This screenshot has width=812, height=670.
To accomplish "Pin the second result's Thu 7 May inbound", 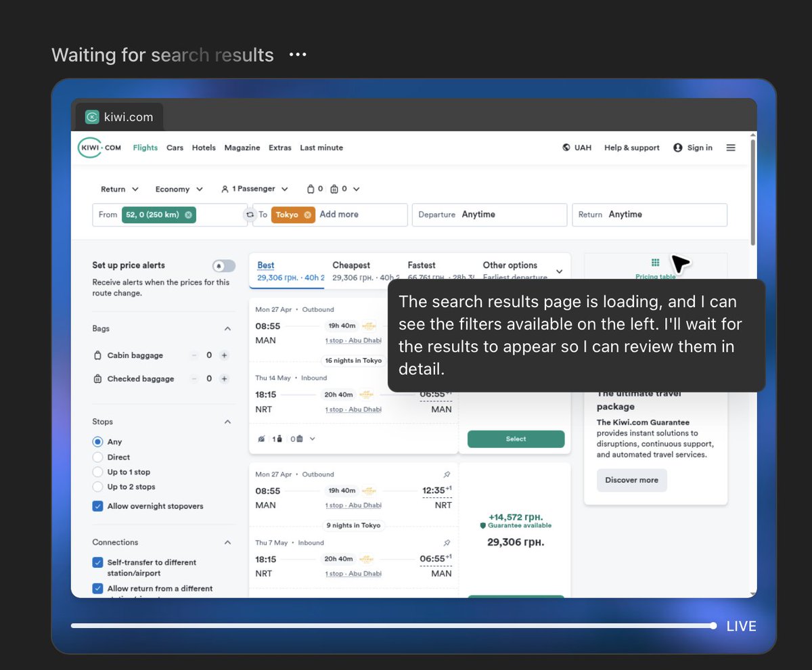I will (x=447, y=543).
